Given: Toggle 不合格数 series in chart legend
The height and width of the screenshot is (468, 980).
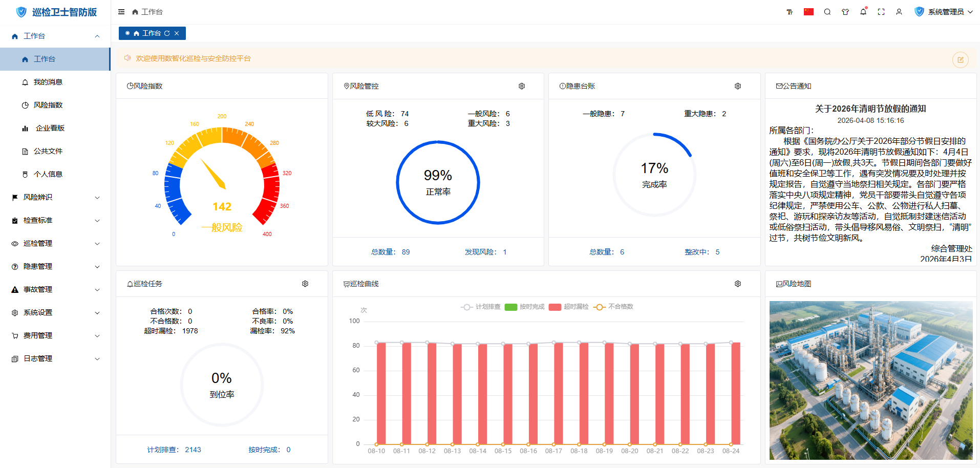Looking at the screenshot, I should (613, 307).
